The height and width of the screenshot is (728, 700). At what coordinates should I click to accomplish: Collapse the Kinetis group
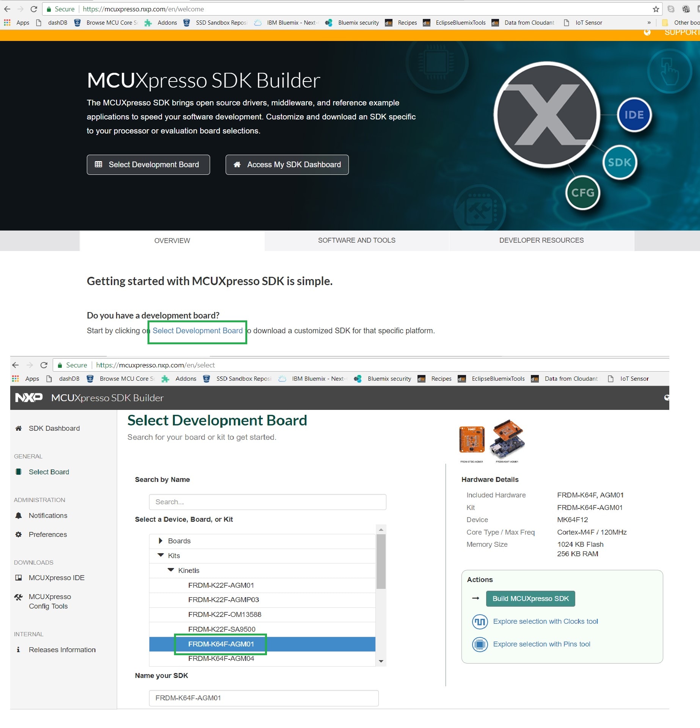coord(170,570)
